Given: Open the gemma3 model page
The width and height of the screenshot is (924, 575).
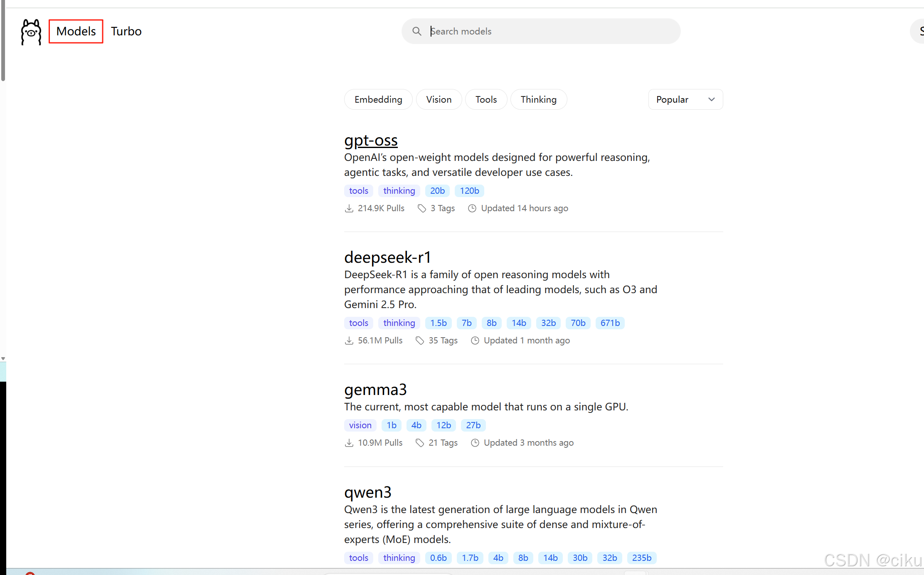Looking at the screenshot, I should (375, 390).
